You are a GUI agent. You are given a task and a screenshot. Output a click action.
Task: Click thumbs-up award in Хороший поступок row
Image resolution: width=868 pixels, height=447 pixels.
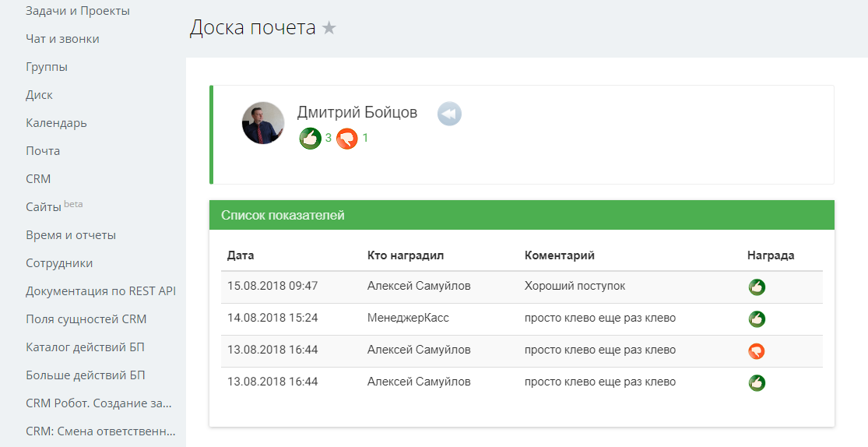756,287
